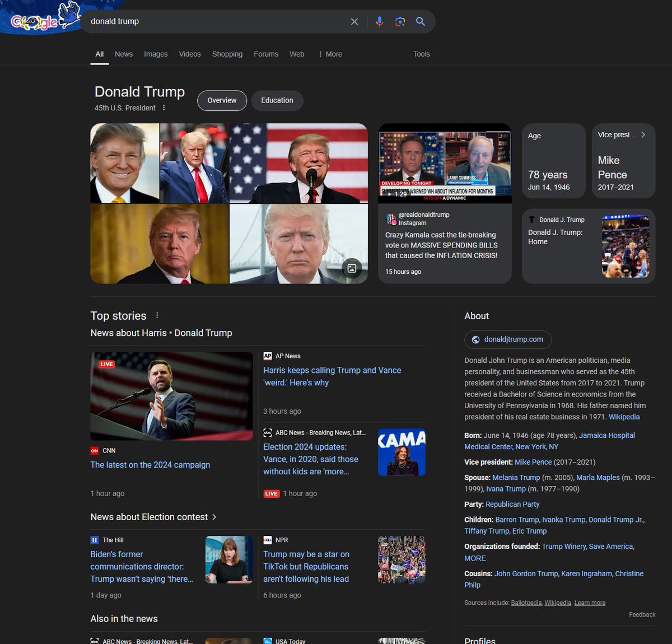Open the smiling Trump portrait thumbnail
672x644 pixels.
click(125, 163)
